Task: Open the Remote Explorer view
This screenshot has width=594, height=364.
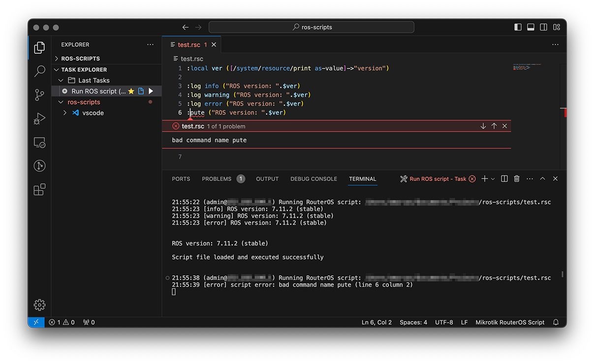Action: (39, 143)
